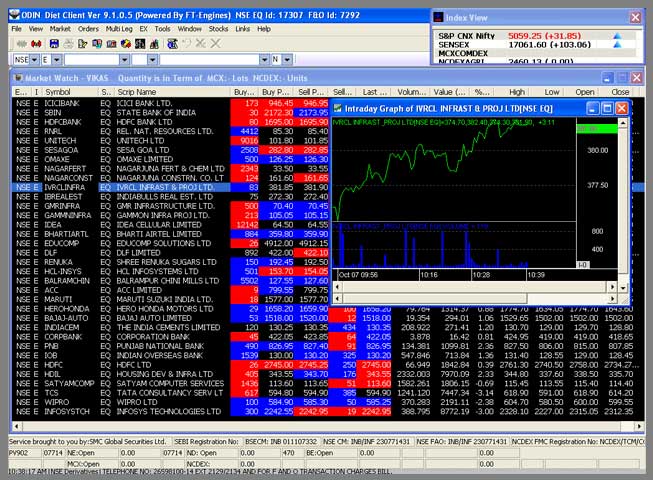
Task: Open the Stocks menu
Action: (x=218, y=29)
